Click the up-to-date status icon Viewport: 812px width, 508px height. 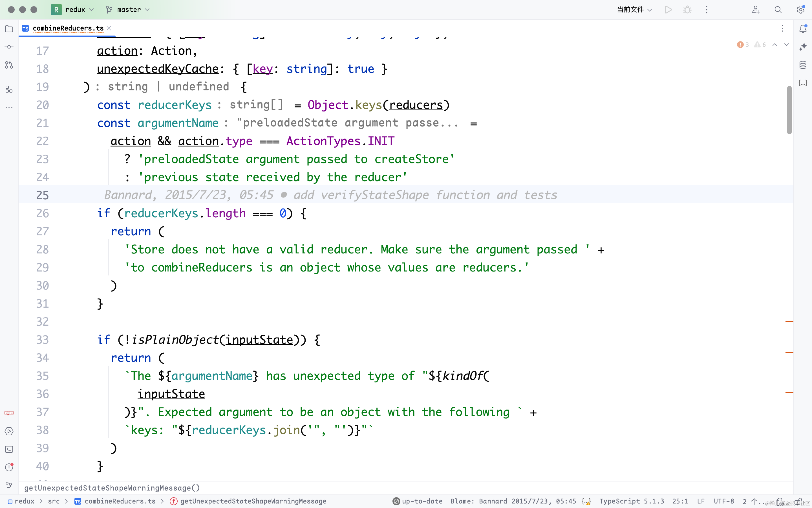tap(417, 501)
